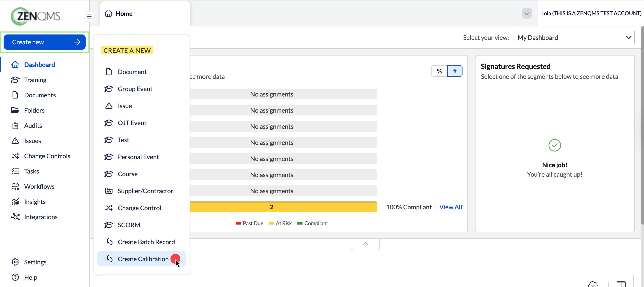Click the Training graduation cap icon
Viewport: 644px width, 287px height.
[x=15, y=80]
